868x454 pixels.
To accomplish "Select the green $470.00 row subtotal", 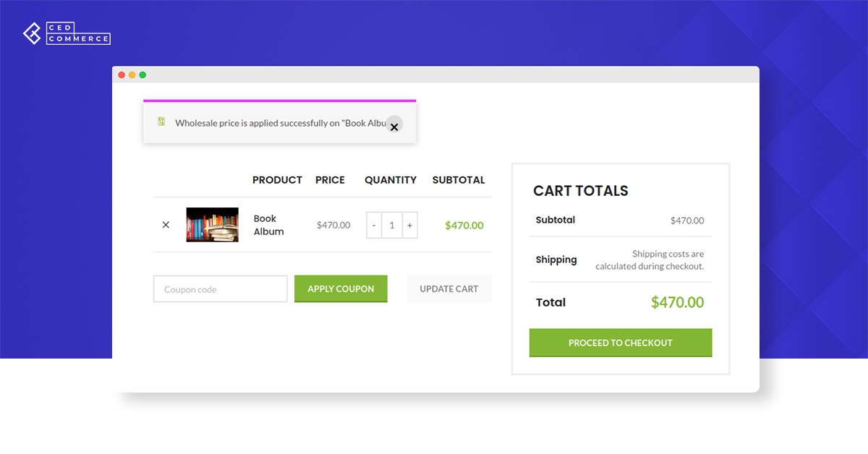I will (464, 225).
